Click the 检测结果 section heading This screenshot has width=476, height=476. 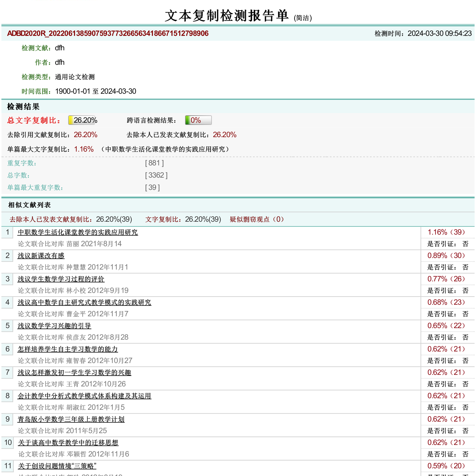[23, 107]
